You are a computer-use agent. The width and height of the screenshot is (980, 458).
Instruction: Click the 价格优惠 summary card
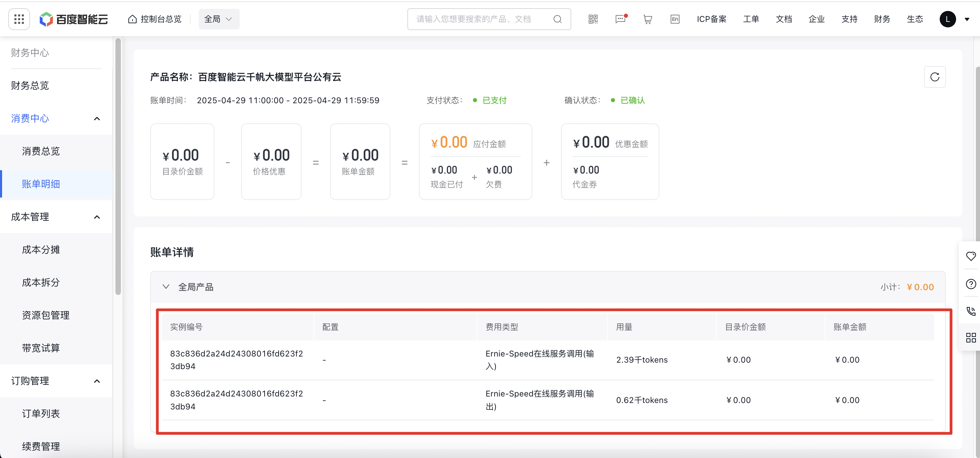[x=271, y=161]
